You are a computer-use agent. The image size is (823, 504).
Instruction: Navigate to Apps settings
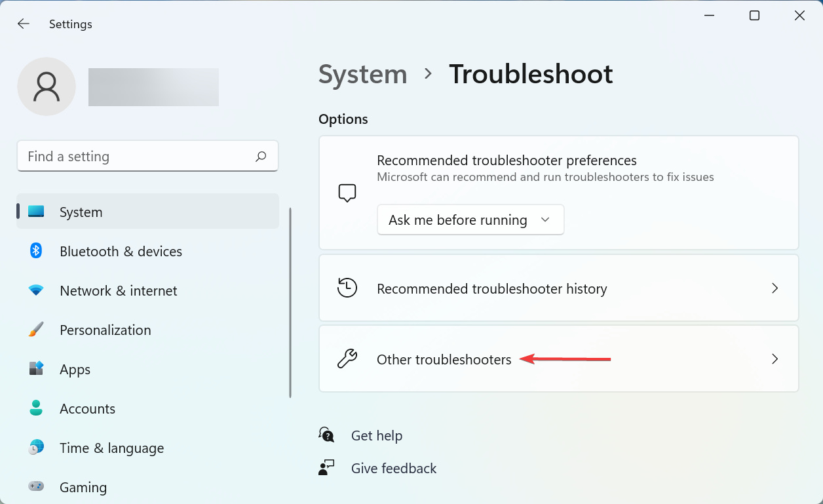pos(148,369)
